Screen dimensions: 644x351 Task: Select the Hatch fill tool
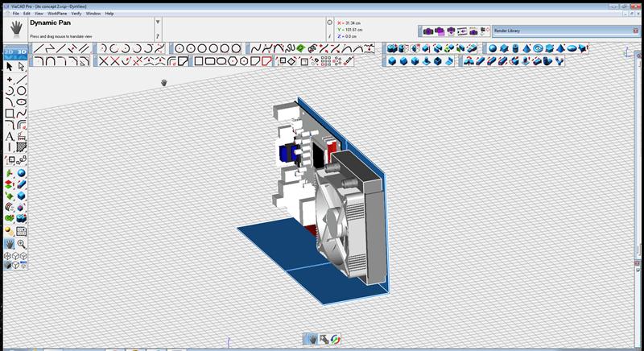tap(22, 147)
